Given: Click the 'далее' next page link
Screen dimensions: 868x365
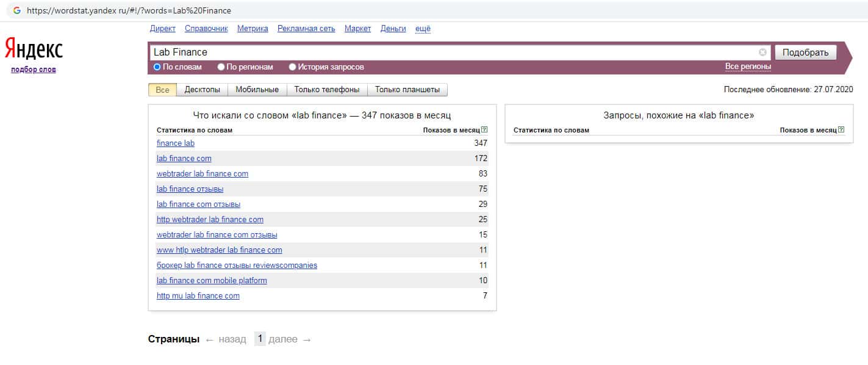Looking at the screenshot, I should 283,339.
